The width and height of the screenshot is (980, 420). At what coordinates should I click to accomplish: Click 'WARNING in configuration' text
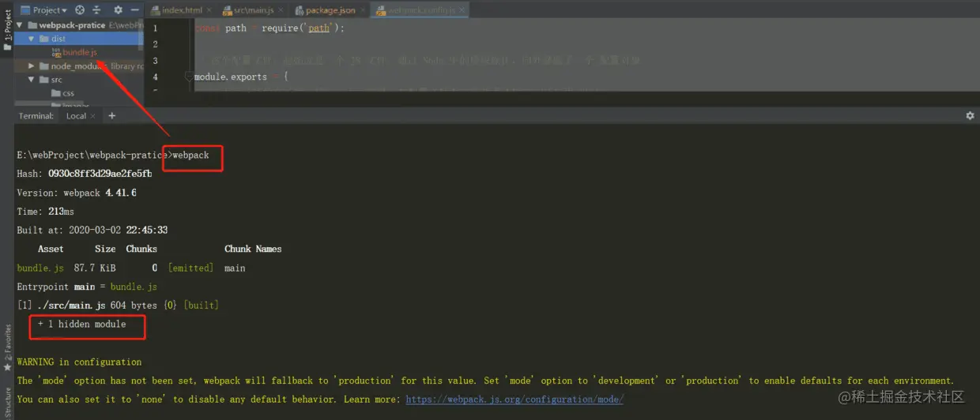coord(79,362)
